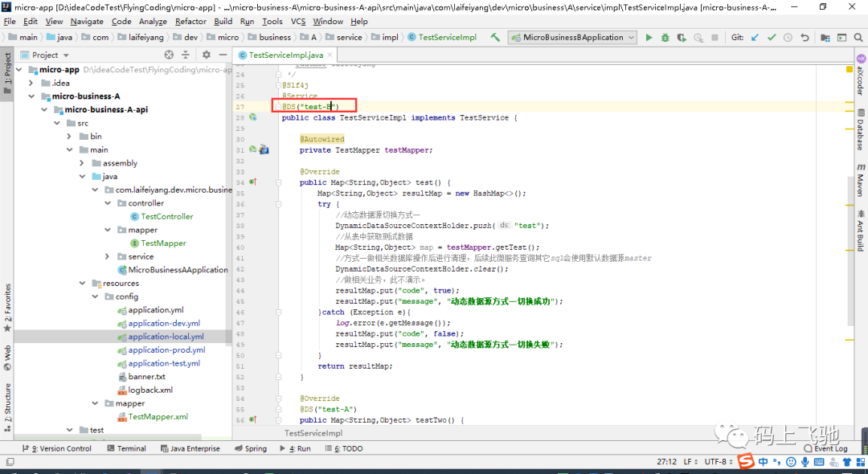Open the 4: Run tool window
Image resolution: width=868 pixels, height=474 pixels.
296,448
